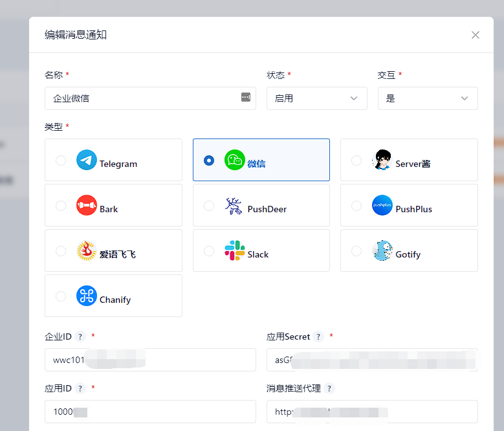Viewport: 504px width, 431px height.
Task: Click the 类型 field label
Action: point(53,127)
